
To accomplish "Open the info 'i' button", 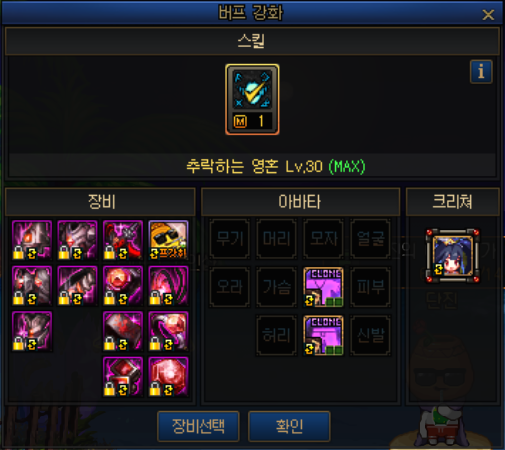I will coord(481,72).
